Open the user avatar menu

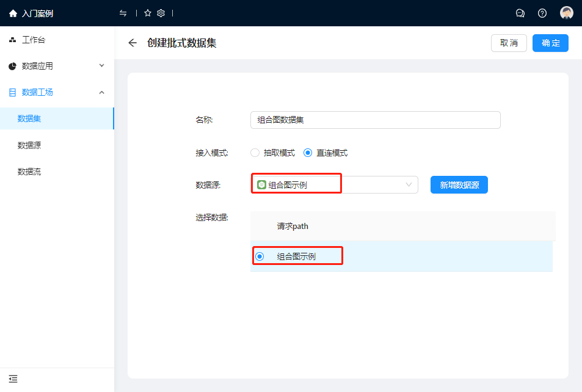click(x=567, y=13)
